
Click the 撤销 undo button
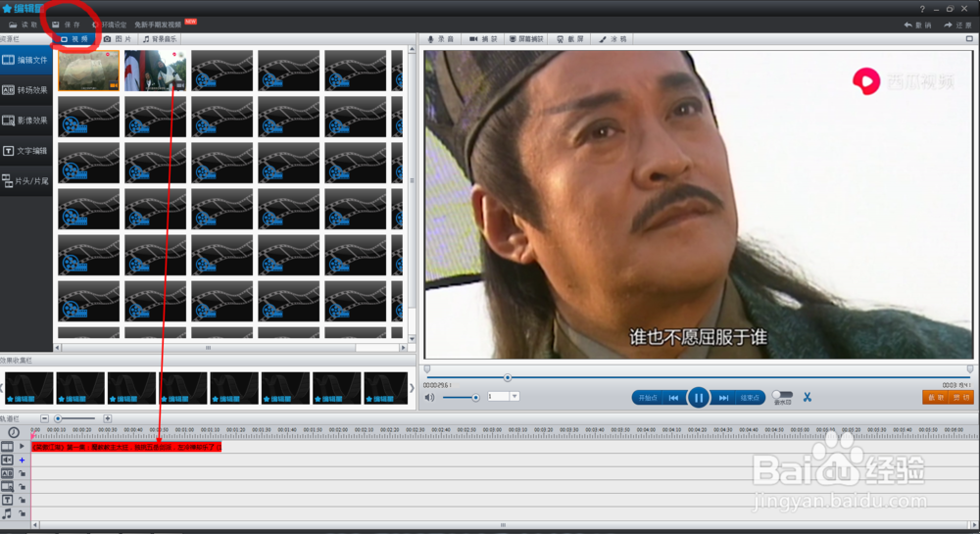pyautogui.click(x=917, y=24)
